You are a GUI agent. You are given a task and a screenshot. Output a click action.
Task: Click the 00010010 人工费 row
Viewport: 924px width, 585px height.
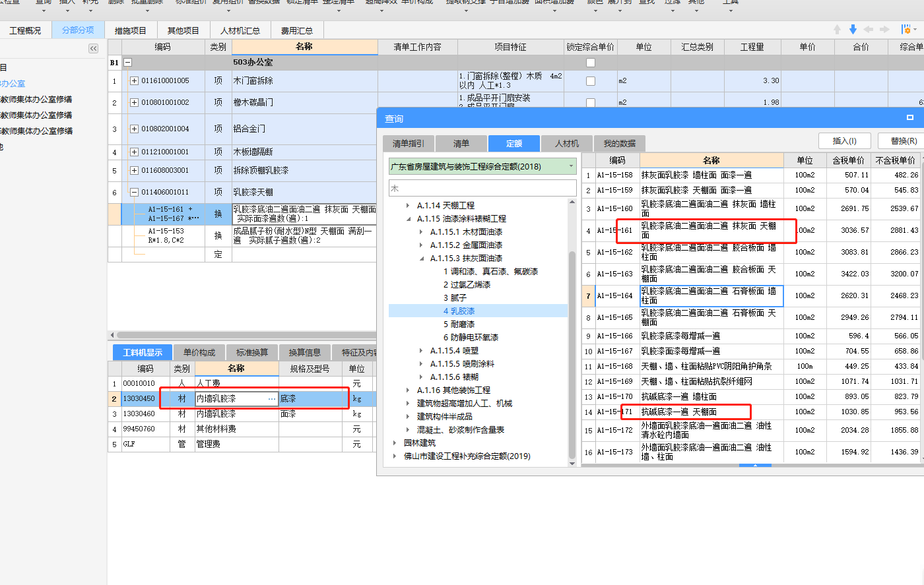click(243, 383)
